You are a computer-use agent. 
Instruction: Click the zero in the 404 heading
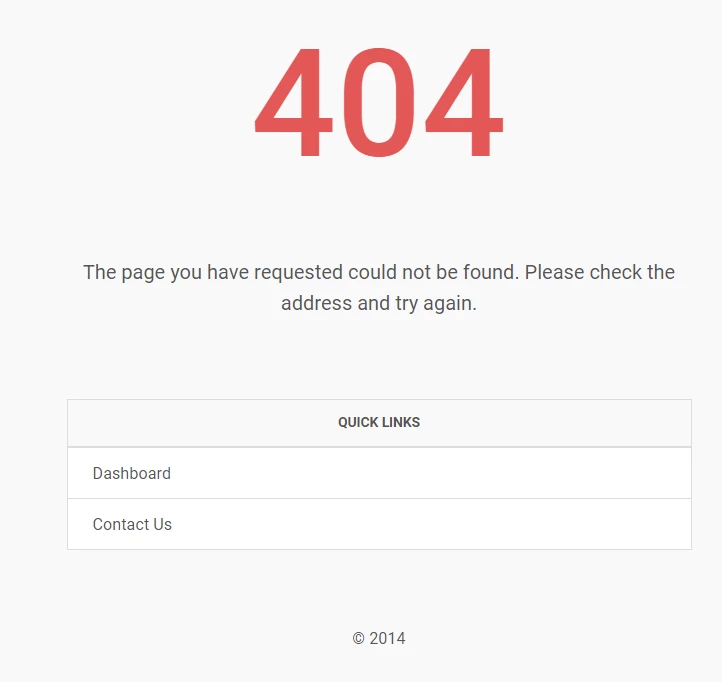(378, 102)
